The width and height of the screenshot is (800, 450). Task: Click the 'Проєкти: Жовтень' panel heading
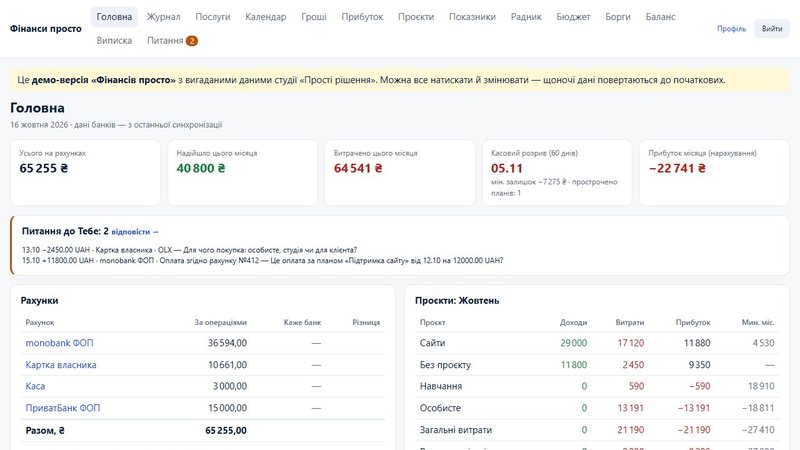tap(457, 301)
